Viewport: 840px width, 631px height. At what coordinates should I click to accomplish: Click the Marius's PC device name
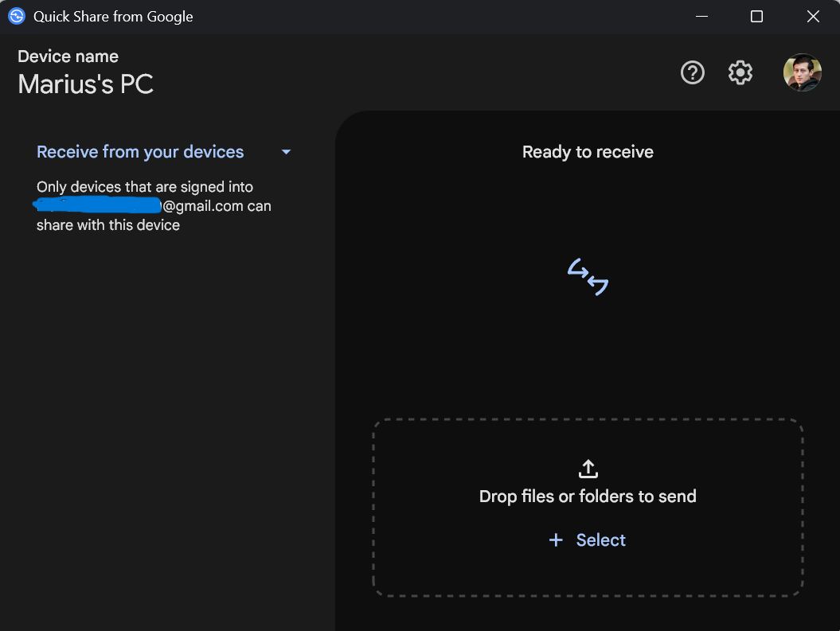coord(86,84)
